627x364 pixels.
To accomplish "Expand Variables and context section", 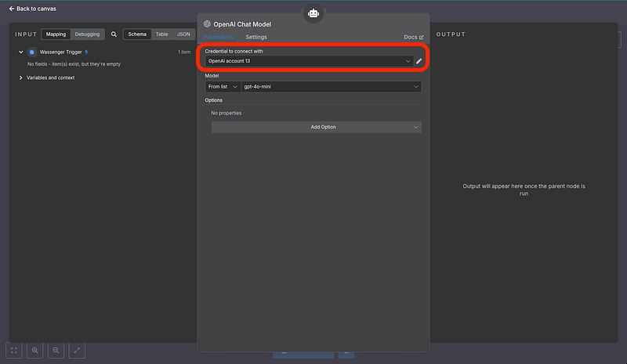I will 21,77.
